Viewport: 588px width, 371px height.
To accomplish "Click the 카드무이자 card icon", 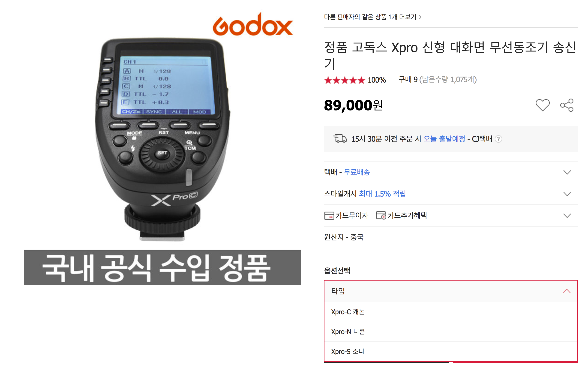I will [329, 215].
